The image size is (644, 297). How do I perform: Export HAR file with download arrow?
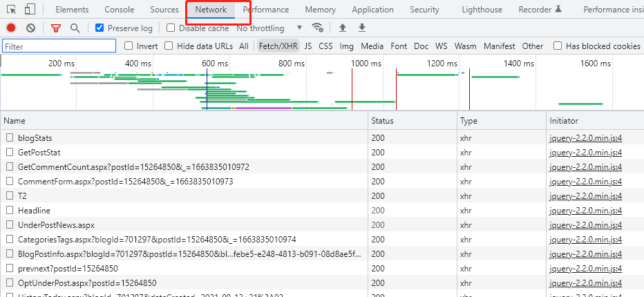362,28
